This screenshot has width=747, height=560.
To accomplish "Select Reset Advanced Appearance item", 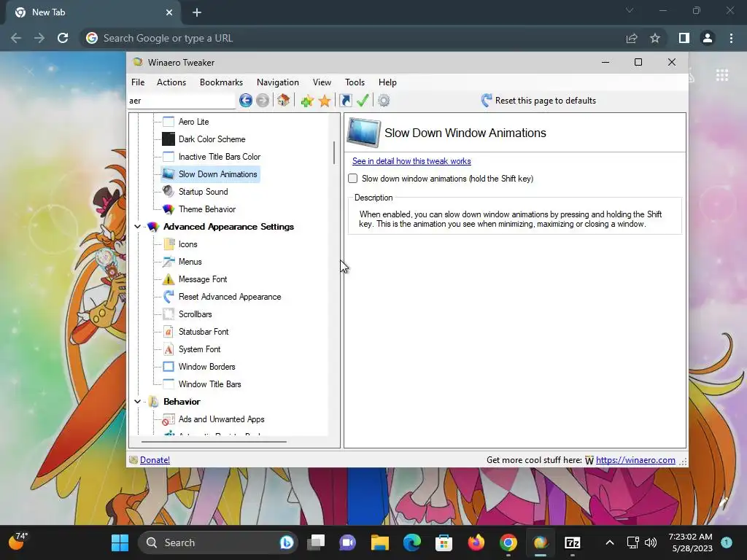I will click(230, 297).
